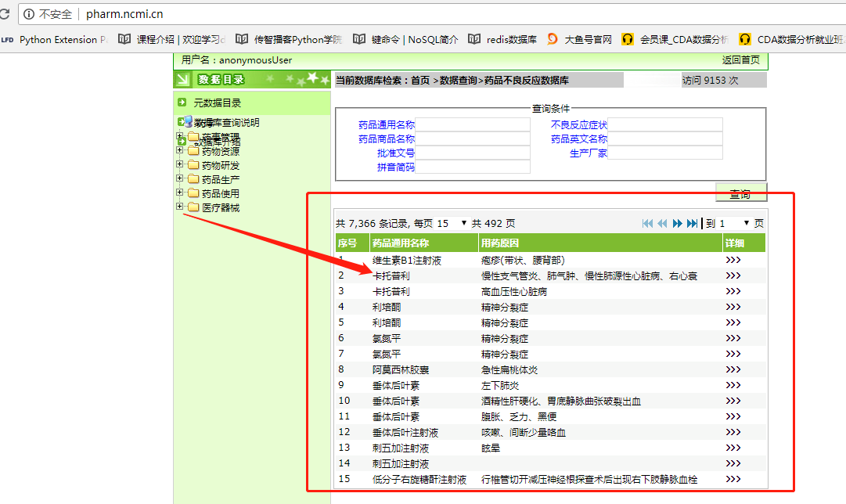Click the address bar URL pharm.ncmi.cn
The image size is (846, 504).
click(124, 14)
